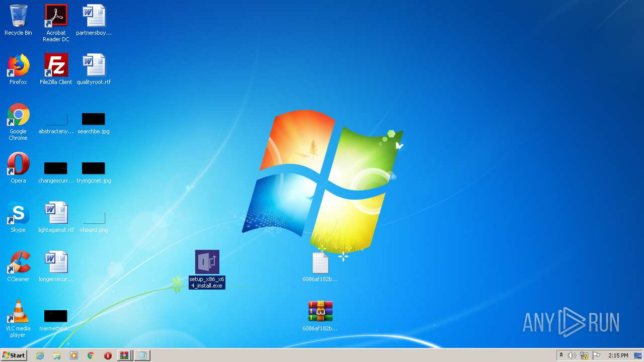
Task: Select the Skype desktop shortcut
Action: [18, 217]
